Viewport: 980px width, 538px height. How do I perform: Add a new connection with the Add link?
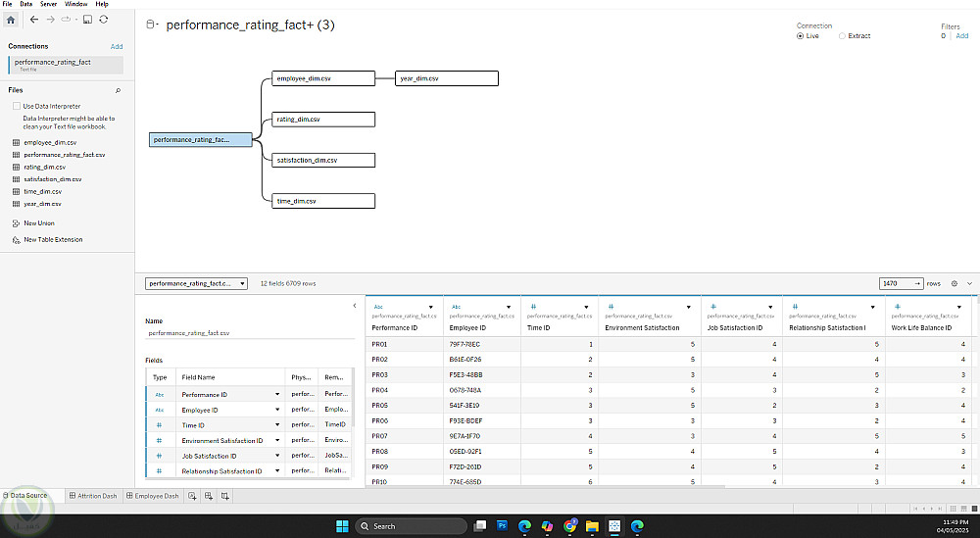coord(117,47)
